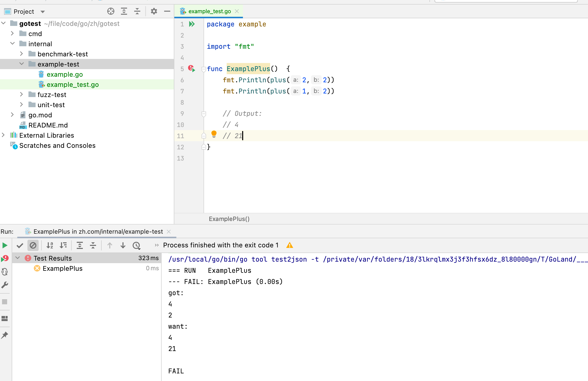Select the example_test.go editor tab
The width and height of the screenshot is (588, 381).
(x=208, y=11)
